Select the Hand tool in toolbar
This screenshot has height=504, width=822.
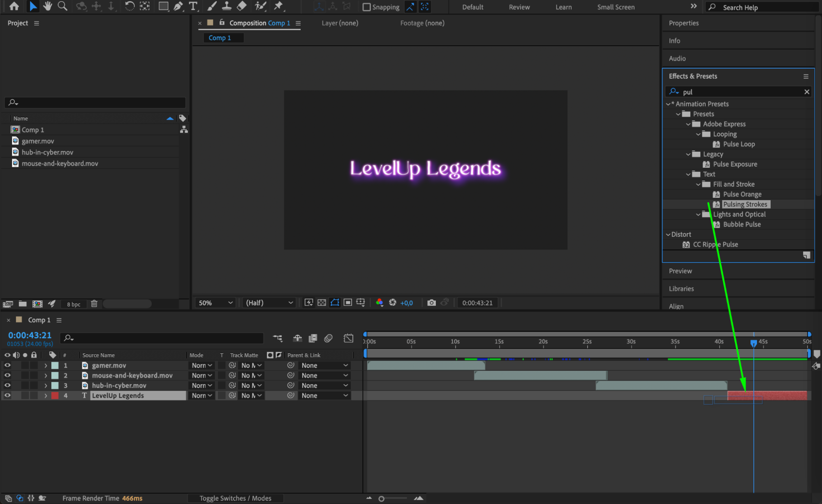(48, 6)
